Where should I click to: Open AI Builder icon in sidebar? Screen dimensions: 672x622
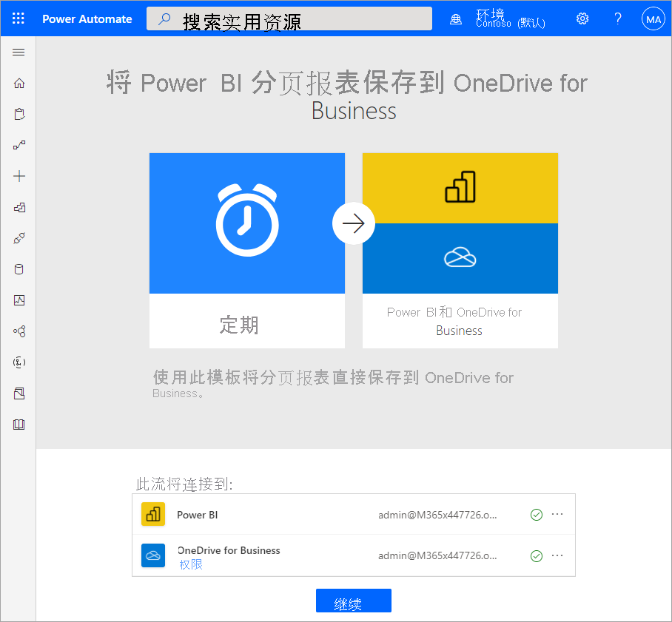(19, 331)
